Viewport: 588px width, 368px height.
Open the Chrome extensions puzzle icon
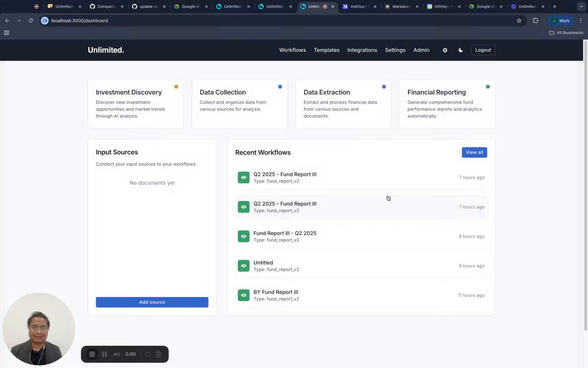click(x=535, y=21)
